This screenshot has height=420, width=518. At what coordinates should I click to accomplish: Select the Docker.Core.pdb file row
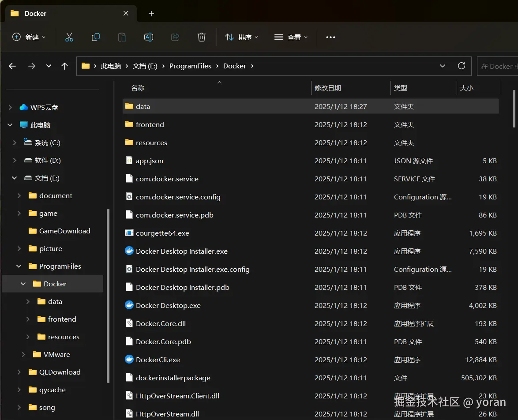point(311,341)
